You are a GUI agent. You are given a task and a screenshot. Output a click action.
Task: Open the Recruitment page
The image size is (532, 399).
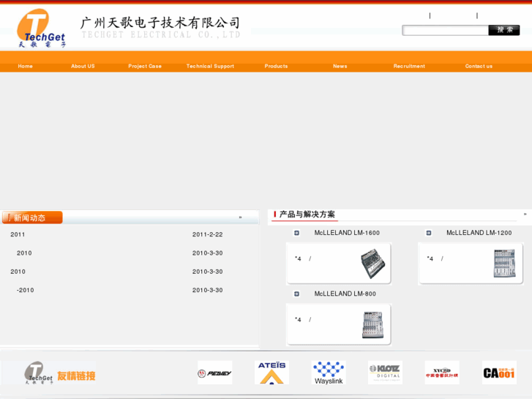pyautogui.click(x=409, y=66)
